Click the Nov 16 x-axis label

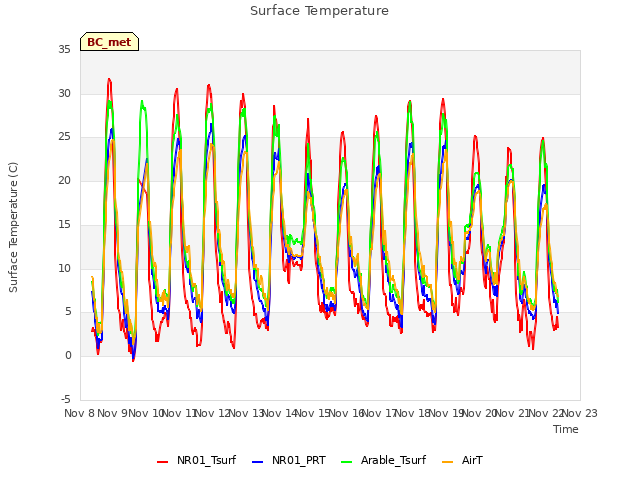point(347,413)
